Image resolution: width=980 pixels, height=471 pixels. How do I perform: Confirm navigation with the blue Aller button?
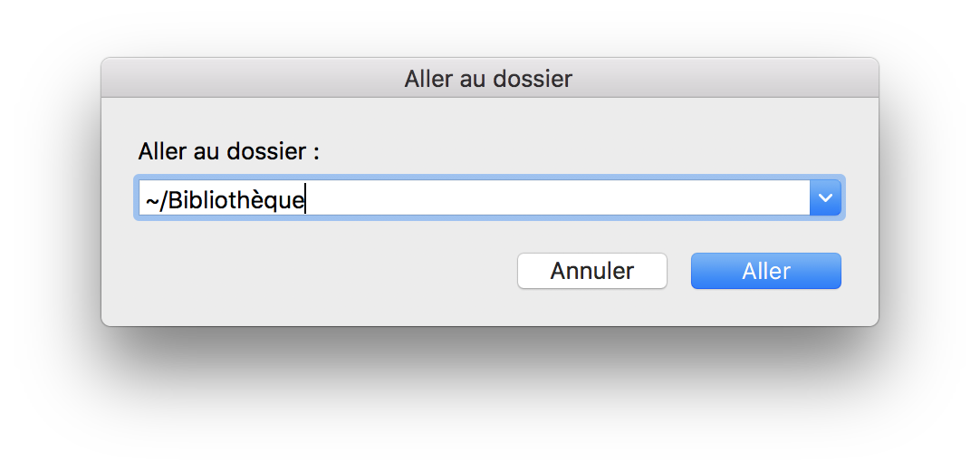click(x=765, y=271)
